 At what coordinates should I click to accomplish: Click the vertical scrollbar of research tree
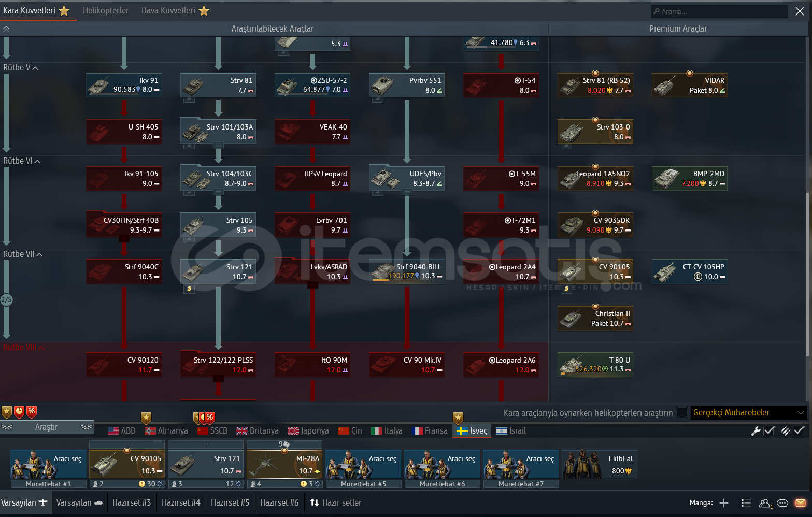tap(807, 275)
